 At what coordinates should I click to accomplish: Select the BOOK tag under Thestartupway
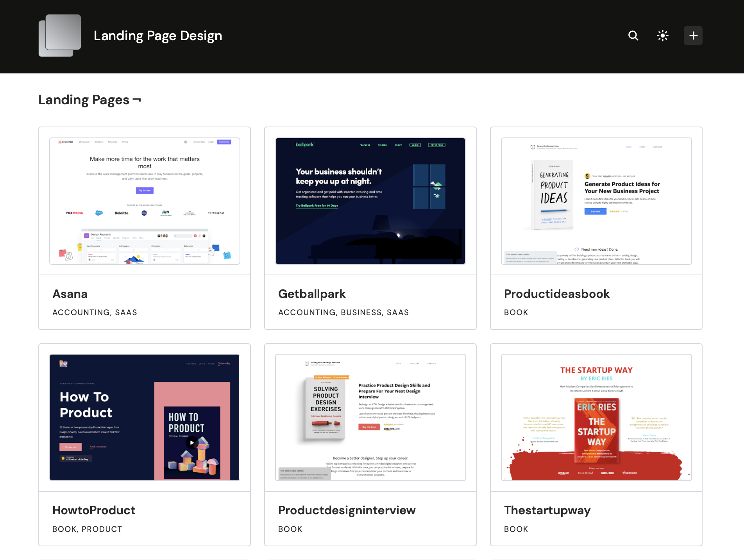[516, 530]
